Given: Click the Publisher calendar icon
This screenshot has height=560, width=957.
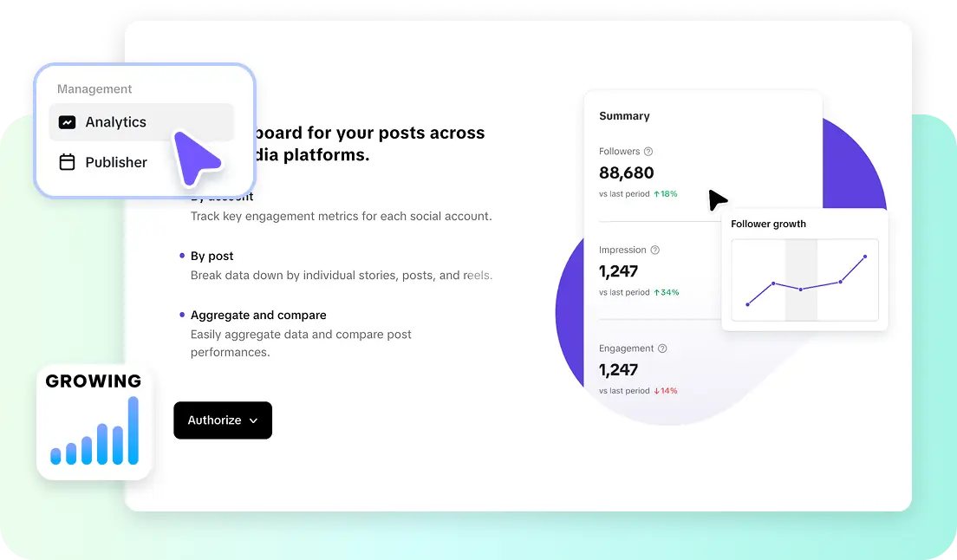Looking at the screenshot, I should pos(68,162).
